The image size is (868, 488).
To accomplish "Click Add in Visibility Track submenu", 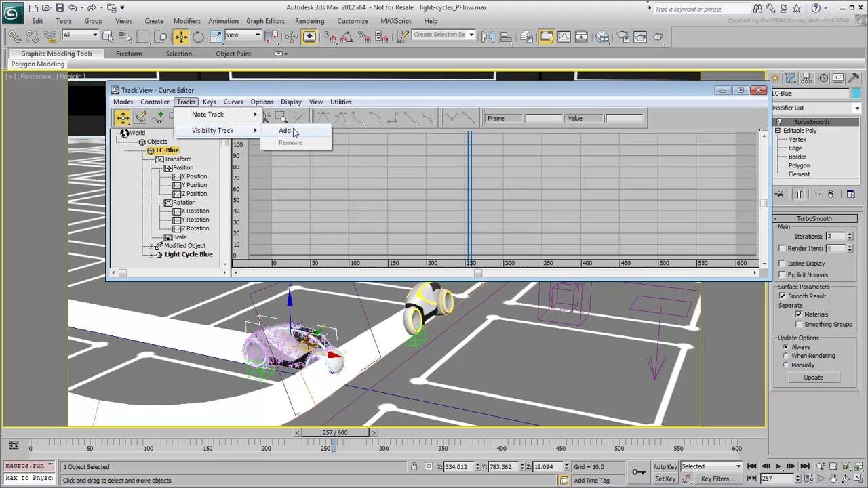I will click(296, 131).
